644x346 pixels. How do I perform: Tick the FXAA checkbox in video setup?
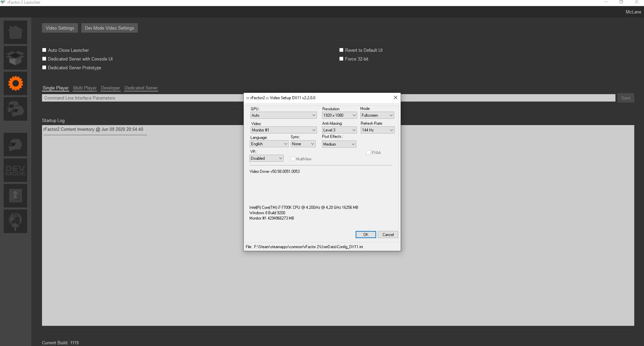pos(368,153)
